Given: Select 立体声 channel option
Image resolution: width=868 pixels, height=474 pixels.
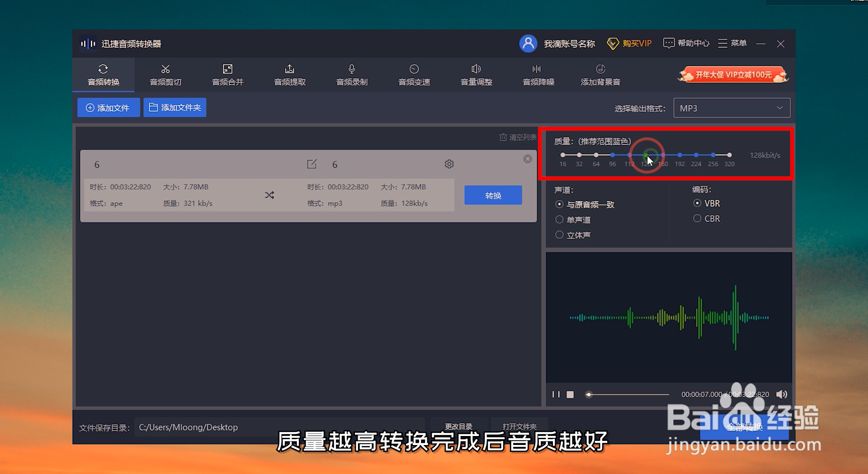Looking at the screenshot, I should pyautogui.click(x=559, y=235).
